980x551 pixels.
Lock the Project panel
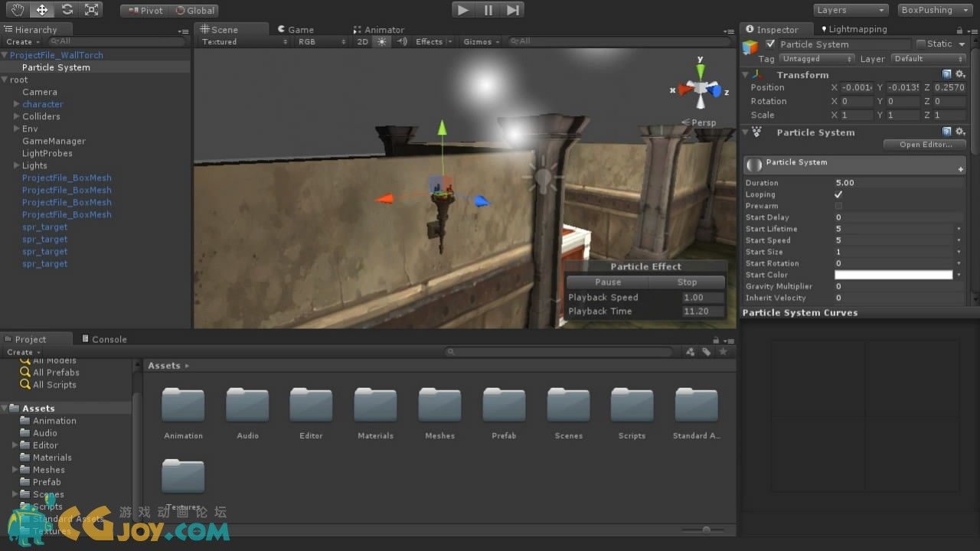pyautogui.click(x=715, y=340)
